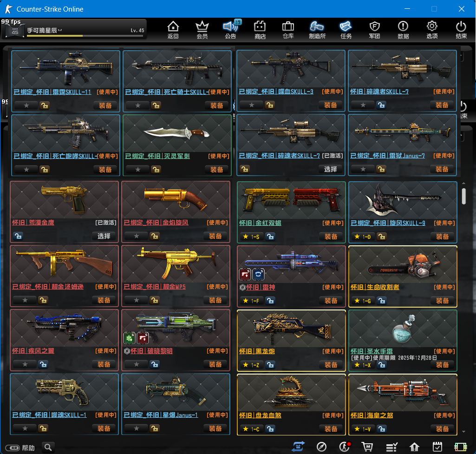Viewport: 476px width, 454px height.
Task: Toggle favorite star on 靓金汤姆逊
Action: click(25, 300)
